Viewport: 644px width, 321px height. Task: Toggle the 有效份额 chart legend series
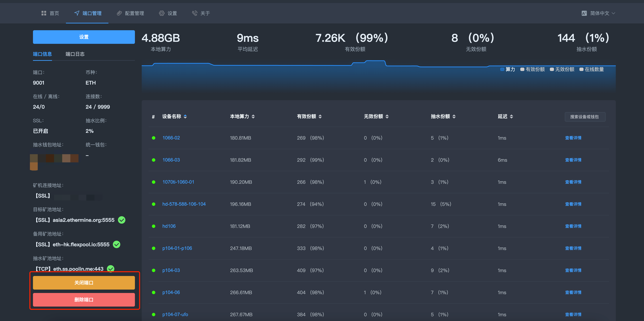(x=533, y=69)
